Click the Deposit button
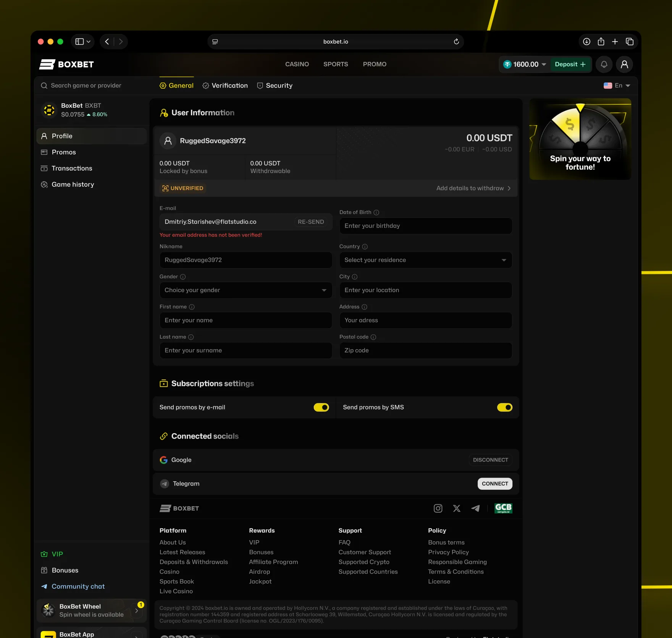Image resolution: width=672 pixels, height=638 pixels. tap(570, 64)
